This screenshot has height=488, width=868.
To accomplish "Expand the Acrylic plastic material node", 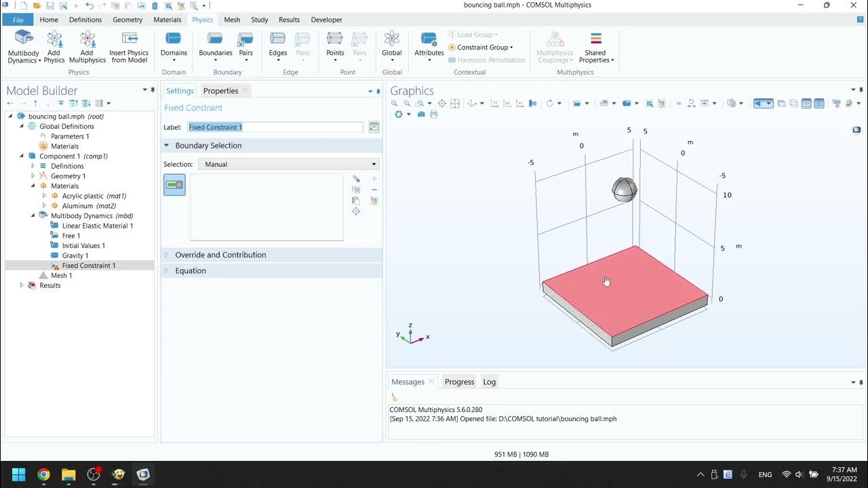I will pyautogui.click(x=44, y=196).
